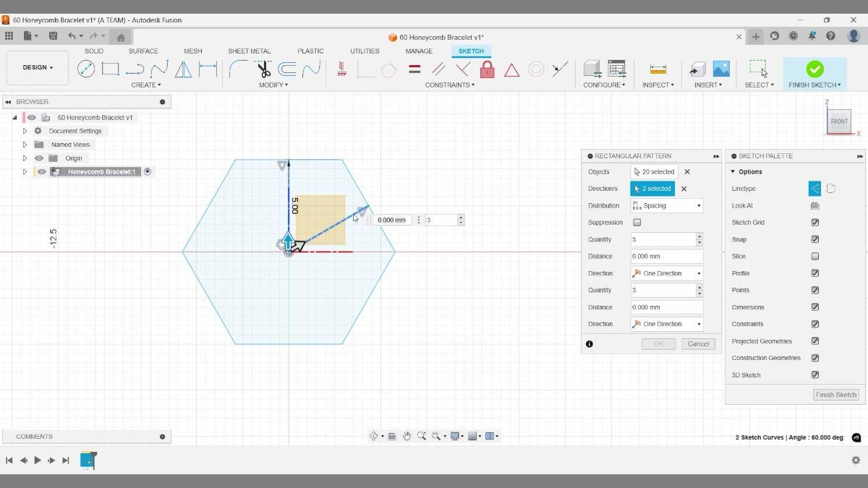This screenshot has height=488, width=868.
Task: Toggle the Sketch Grid checkbox
Action: click(815, 222)
